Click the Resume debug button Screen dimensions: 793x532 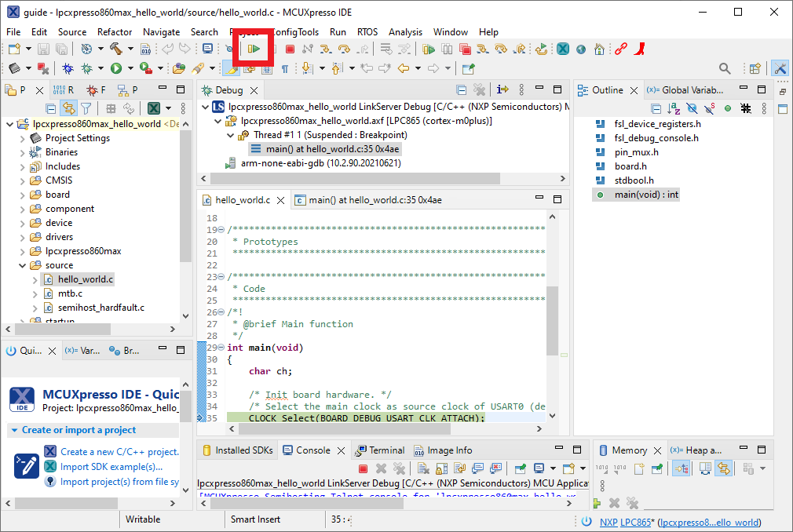[254, 49]
